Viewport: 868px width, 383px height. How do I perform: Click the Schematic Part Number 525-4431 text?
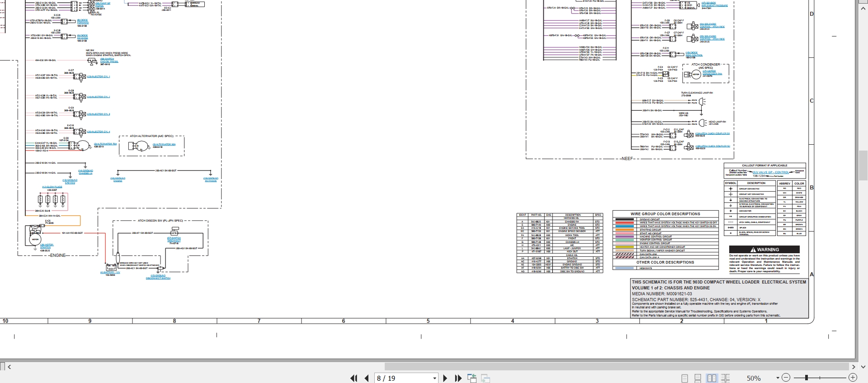pos(696,300)
